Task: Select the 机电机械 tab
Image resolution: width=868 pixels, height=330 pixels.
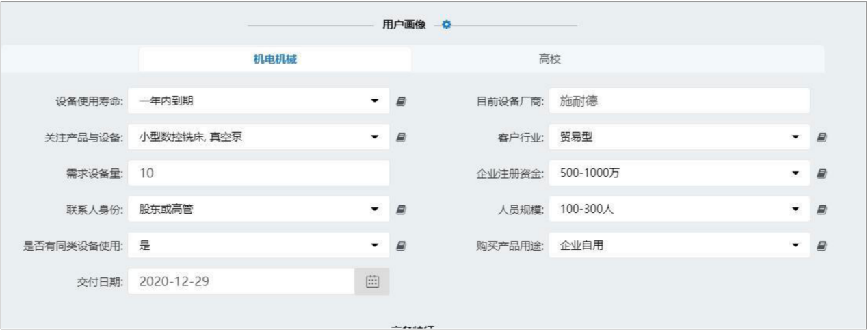Action: [x=275, y=60]
